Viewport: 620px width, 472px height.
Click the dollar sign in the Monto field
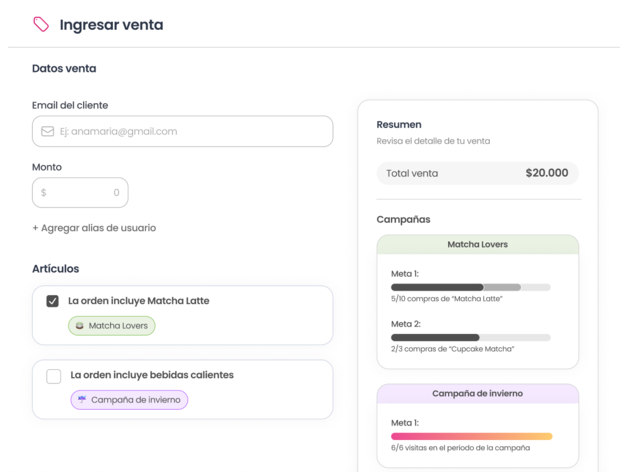(x=44, y=193)
